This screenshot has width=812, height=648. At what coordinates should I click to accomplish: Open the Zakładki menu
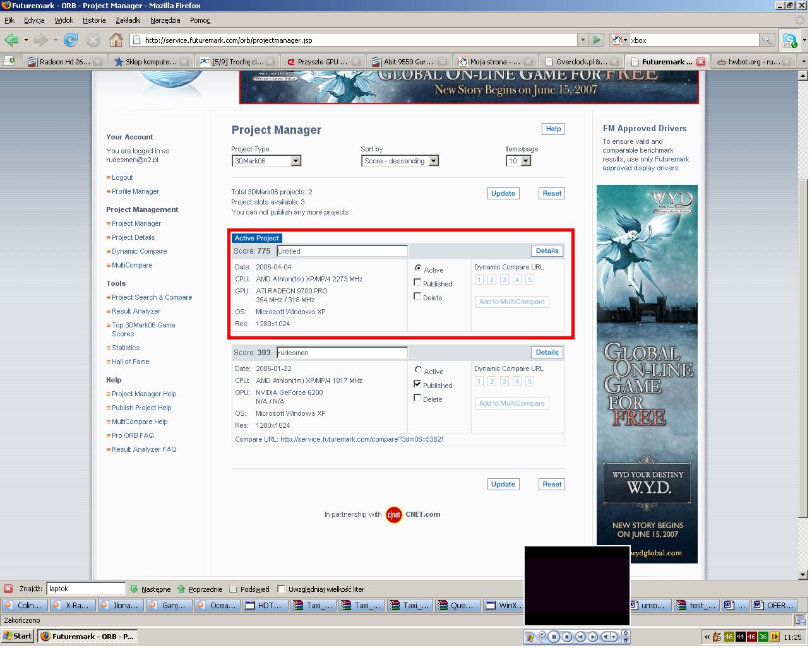[x=128, y=20]
